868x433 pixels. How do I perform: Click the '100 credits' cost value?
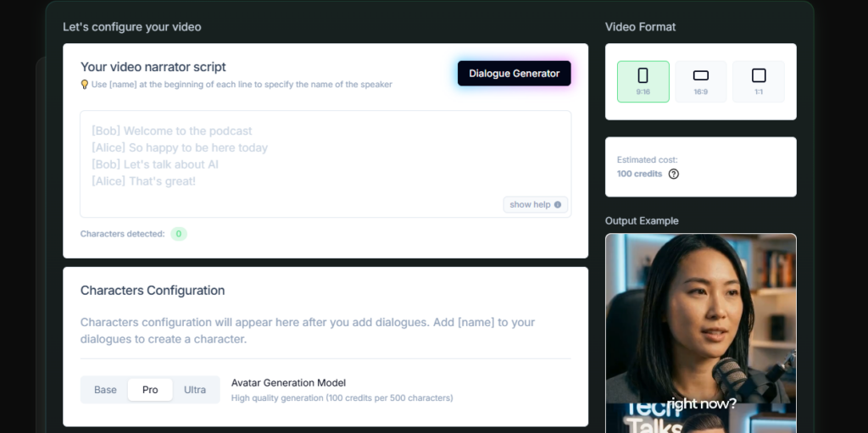pos(639,174)
